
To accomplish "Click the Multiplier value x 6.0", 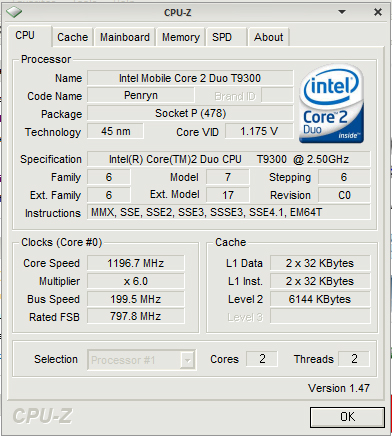I will pyautogui.click(x=136, y=281).
